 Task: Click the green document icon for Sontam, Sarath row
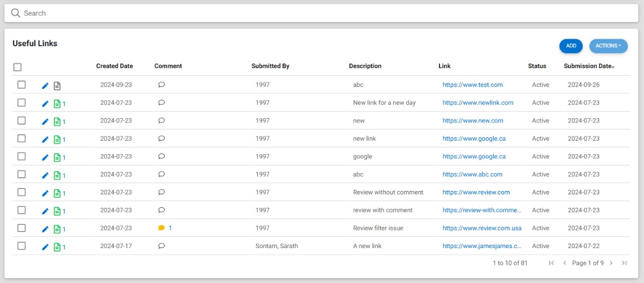(57, 247)
